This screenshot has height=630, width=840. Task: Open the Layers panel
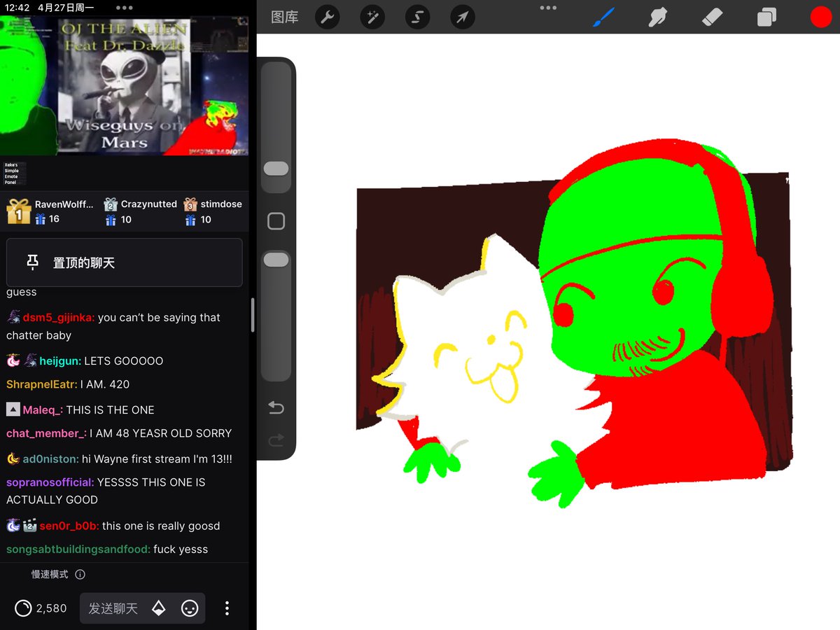click(766, 17)
